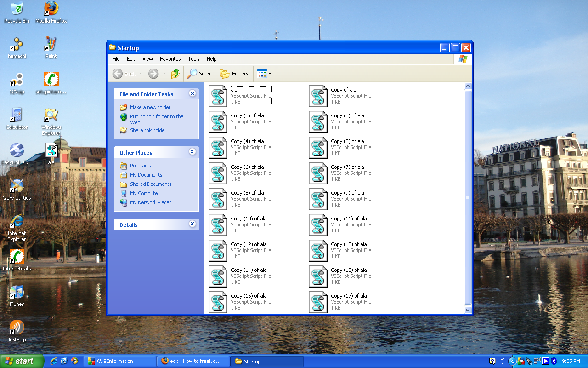588x368 pixels.
Task: Select Copy (5) of ala file
Action: click(x=340, y=147)
